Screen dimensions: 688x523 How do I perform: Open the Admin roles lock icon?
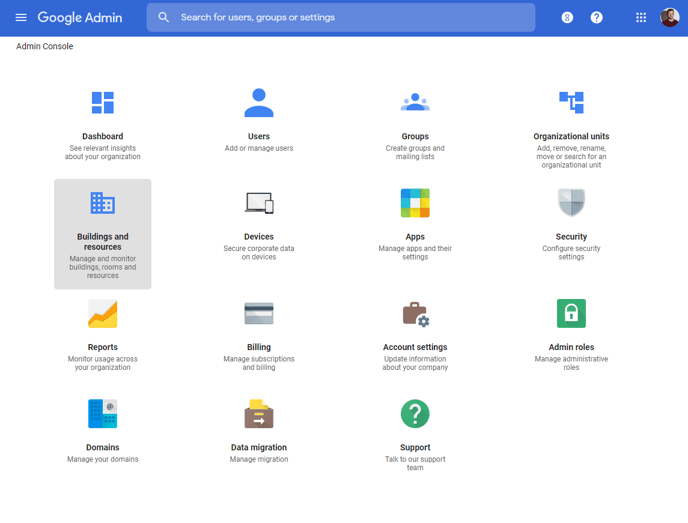coord(571,314)
